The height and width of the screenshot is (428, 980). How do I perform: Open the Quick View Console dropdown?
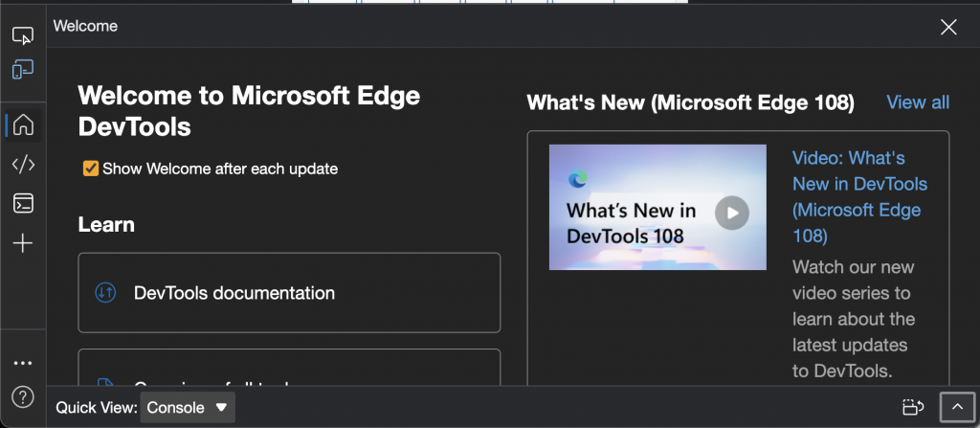(188, 407)
